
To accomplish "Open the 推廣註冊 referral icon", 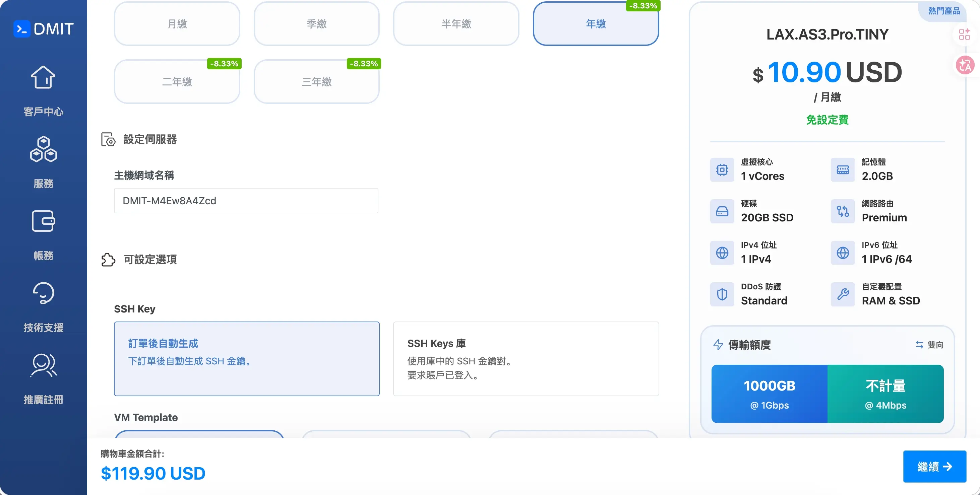I will tap(43, 365).
